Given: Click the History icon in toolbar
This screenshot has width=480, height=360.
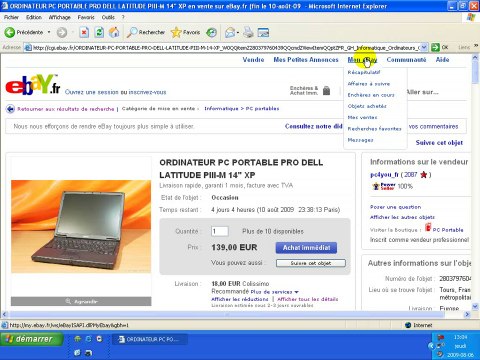Looking at the screenshot, I should click(x=211, y=32).
